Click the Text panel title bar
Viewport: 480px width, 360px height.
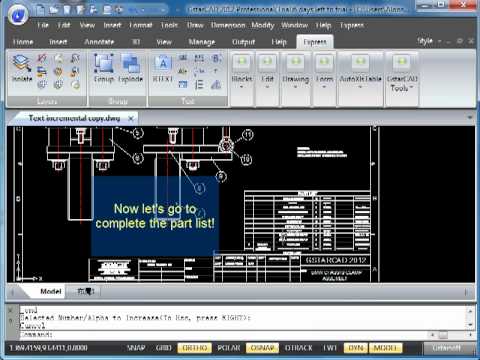(x=188, y=101)
